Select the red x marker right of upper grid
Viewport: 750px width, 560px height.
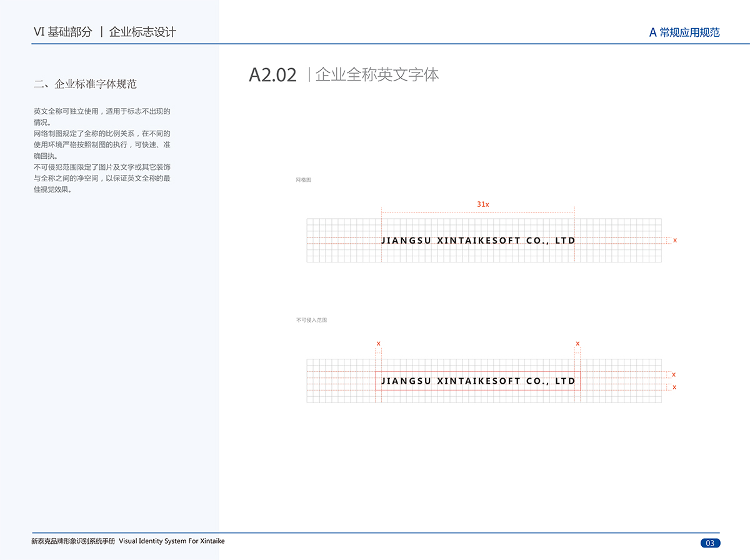coord(675,240)
